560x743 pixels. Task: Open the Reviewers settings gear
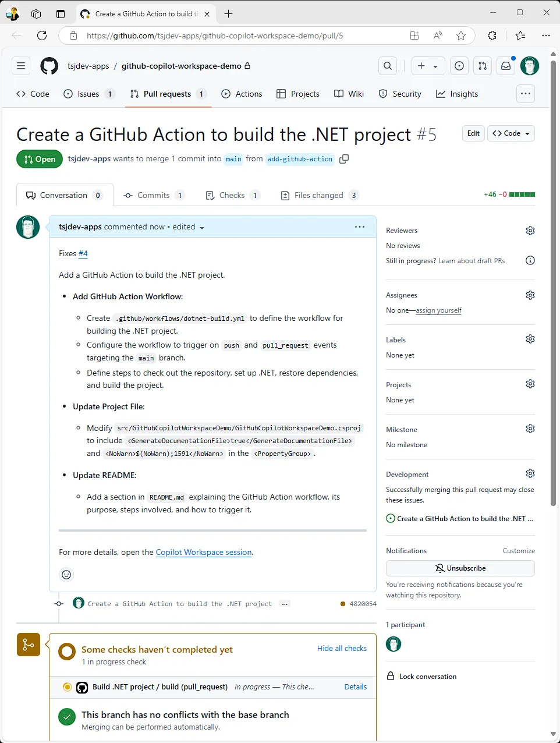tap(530, 231)
